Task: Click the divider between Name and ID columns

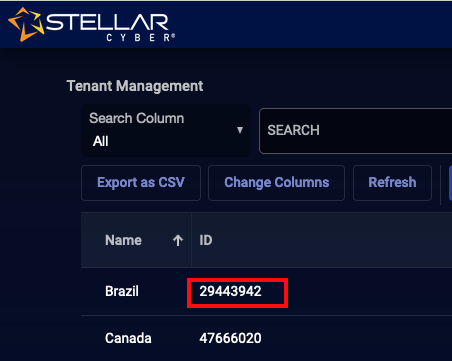Action: click(x=191, y=240)
